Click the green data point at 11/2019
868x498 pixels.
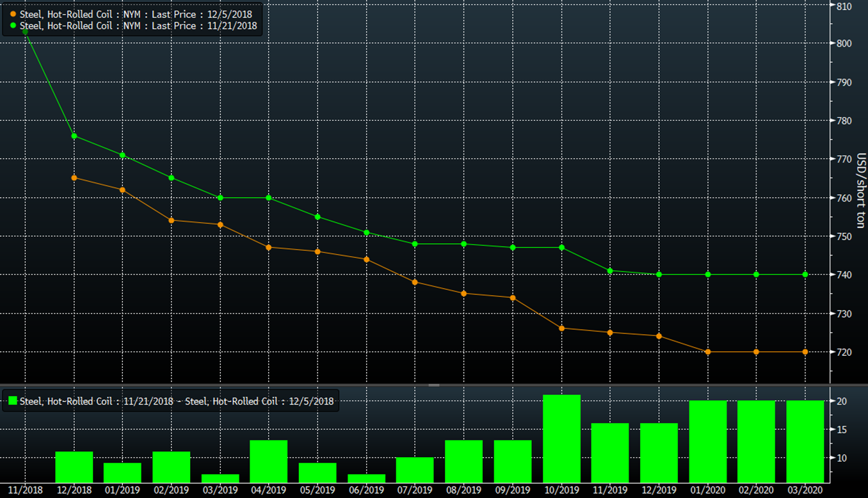610,271
